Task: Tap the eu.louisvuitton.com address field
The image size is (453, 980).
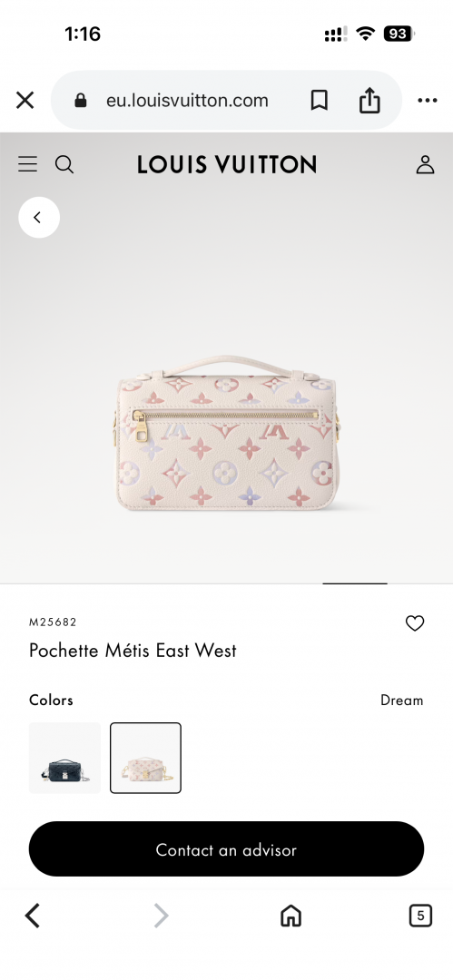Action: [x=186, y=100]
